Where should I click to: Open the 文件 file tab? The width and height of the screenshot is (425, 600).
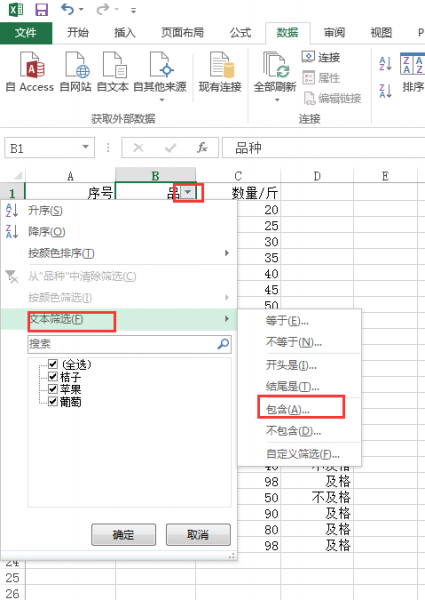(x=26, y=33)
